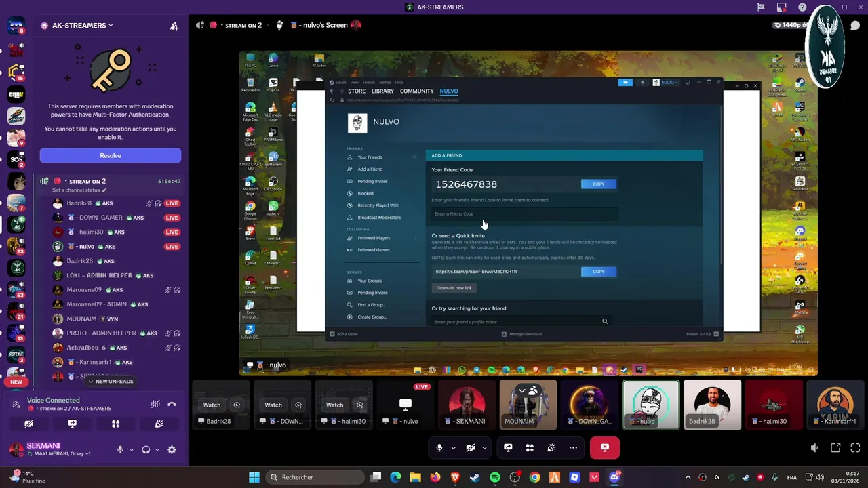Pop out Badrik28 stream preview
The image size is (868, 488).
[237, 405]
